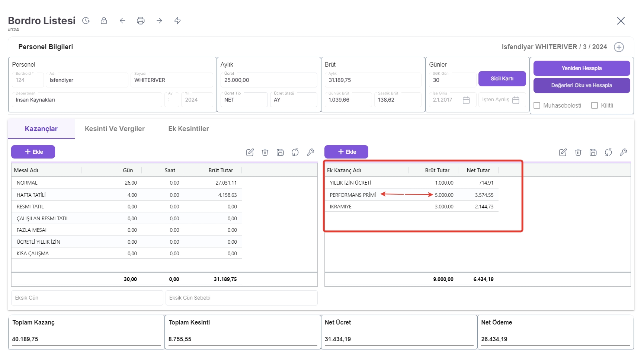Click the lock icon in the header
This screenshot has height=355, width=644.
(104, 21)
